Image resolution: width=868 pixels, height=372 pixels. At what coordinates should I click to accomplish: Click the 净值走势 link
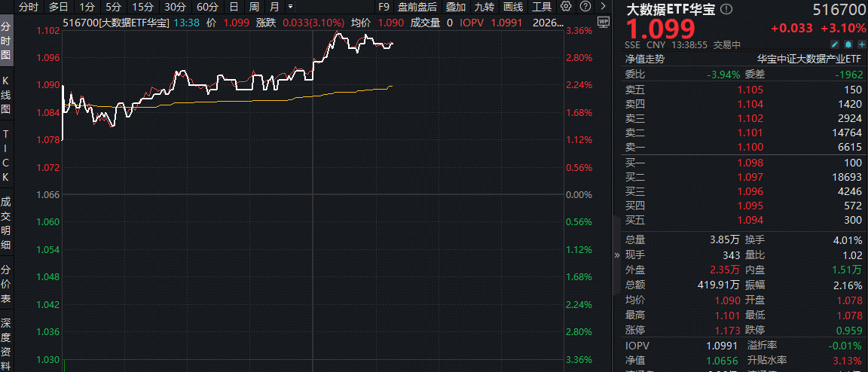(644, 59)
